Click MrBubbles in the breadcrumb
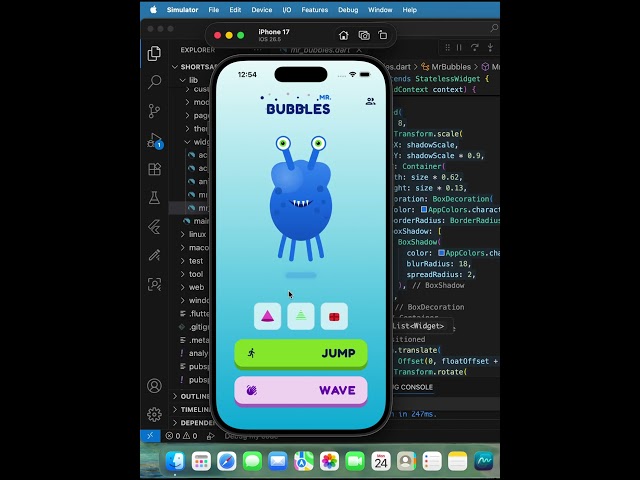 [451, 67]
